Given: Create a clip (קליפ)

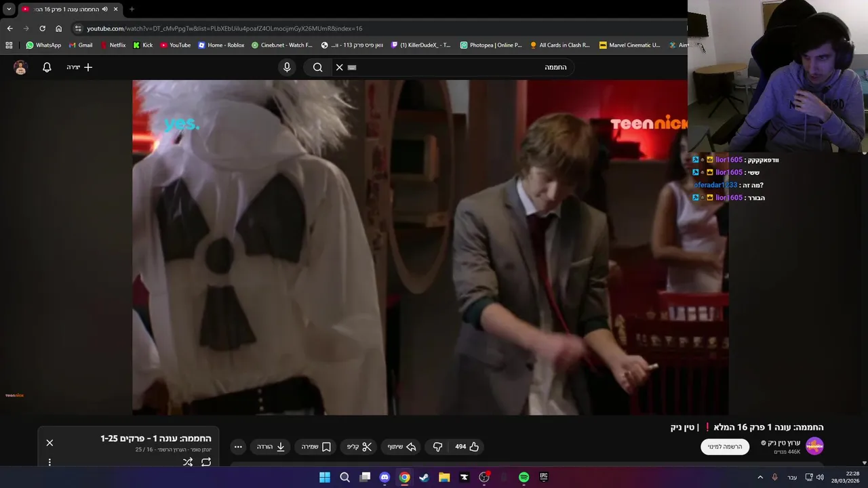Looking at the screenshot, I should pyautogui.click(x=359, y=447).
